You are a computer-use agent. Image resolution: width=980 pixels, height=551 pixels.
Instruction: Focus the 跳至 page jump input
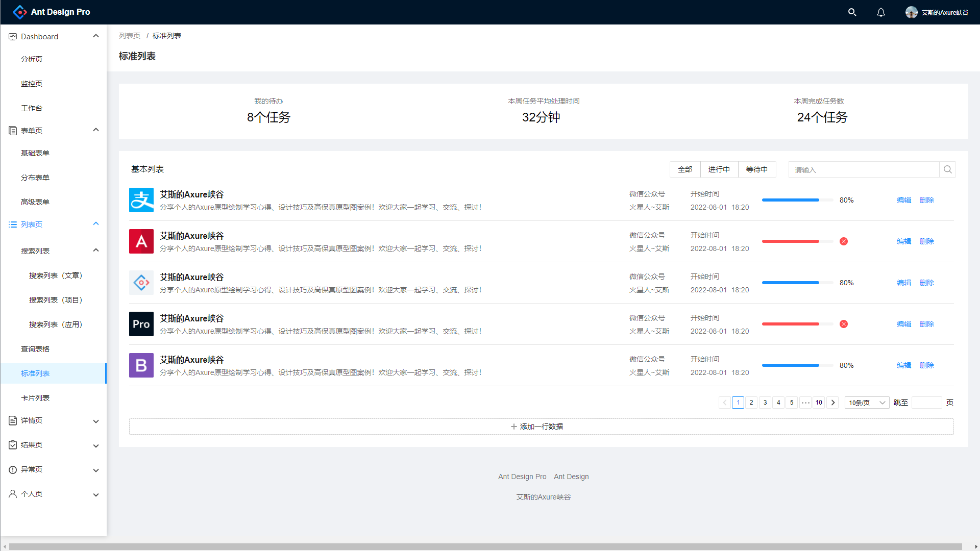pyautogui.click(x=927, y=403)
